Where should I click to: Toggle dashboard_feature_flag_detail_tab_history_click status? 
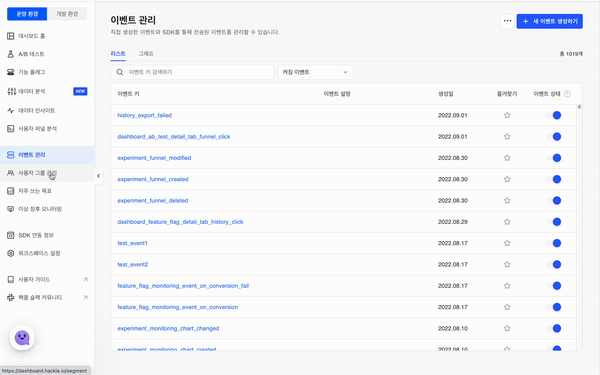click(x=554, y=222)
